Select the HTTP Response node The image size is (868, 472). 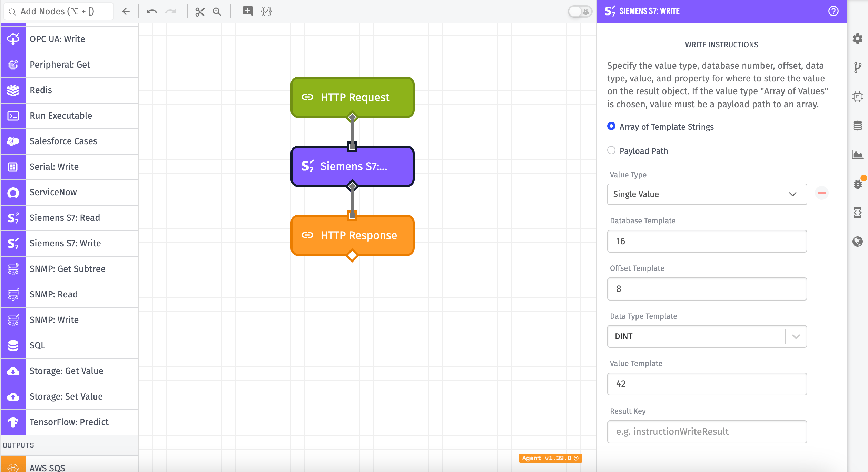tap(352, 235)
